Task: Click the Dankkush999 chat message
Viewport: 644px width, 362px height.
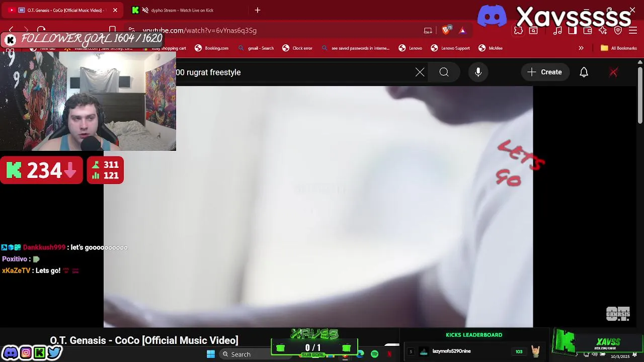Action: coord(64,247)
